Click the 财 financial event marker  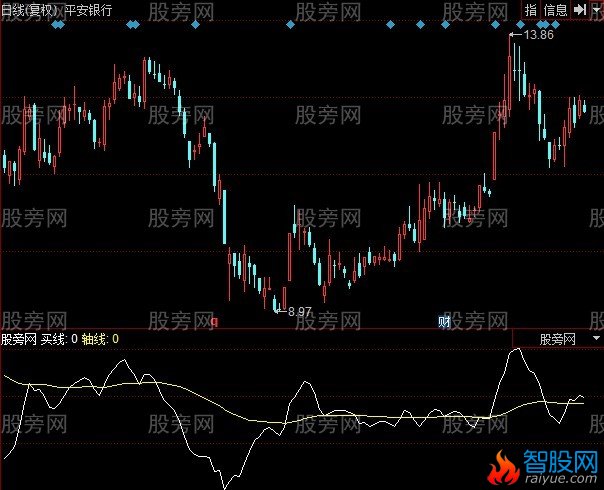tap(445, 321)
